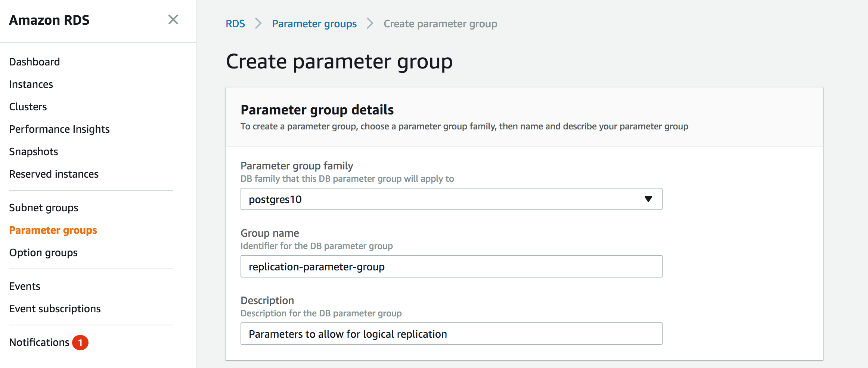868x368 pixels.
Task: Open the Parameter group family dropdown
Action: click(648, 199)
